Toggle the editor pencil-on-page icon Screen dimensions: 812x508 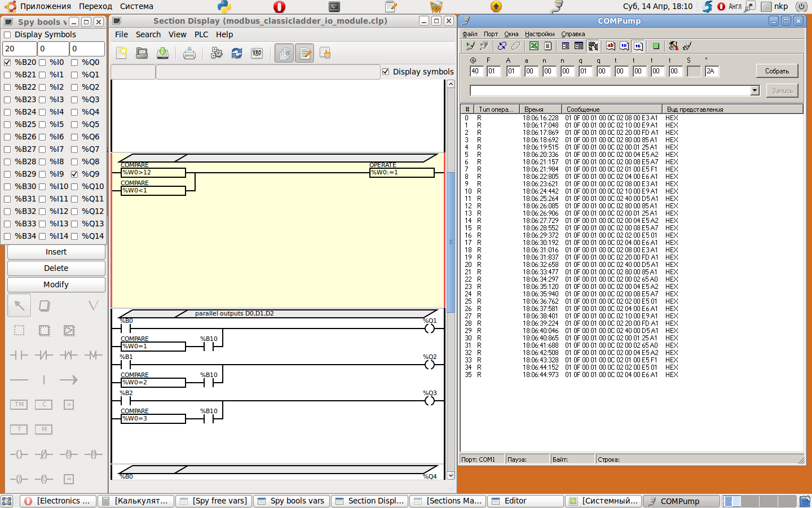[x=304, y=53]
